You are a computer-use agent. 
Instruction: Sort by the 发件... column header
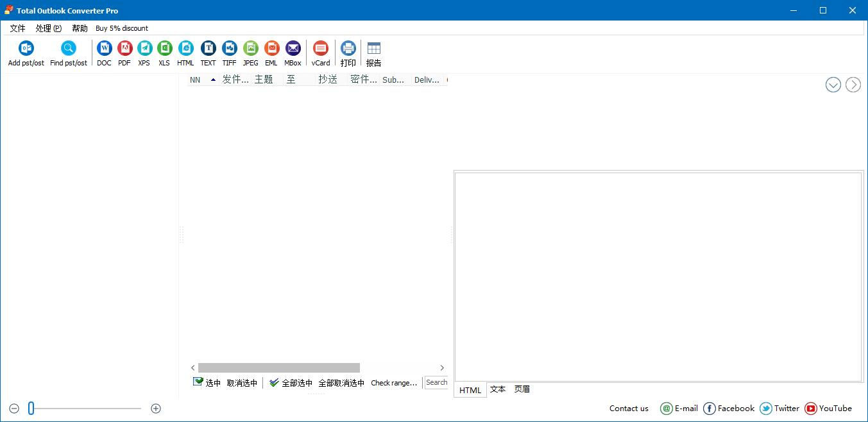[235, 80]
